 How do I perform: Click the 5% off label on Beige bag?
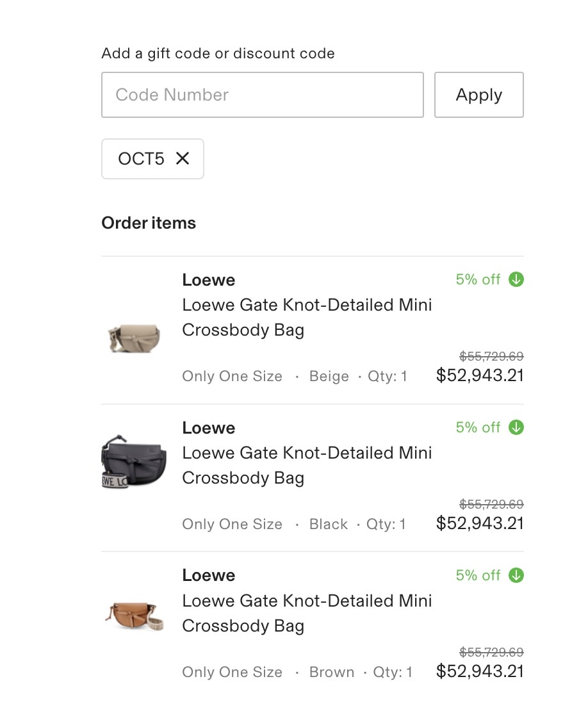(478, 279)
